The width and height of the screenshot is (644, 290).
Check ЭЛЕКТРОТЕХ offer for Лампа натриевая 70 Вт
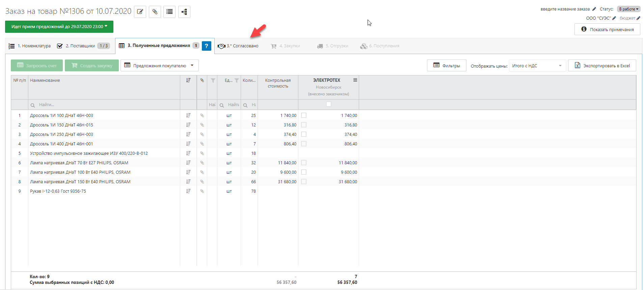[x=304, y=163]
